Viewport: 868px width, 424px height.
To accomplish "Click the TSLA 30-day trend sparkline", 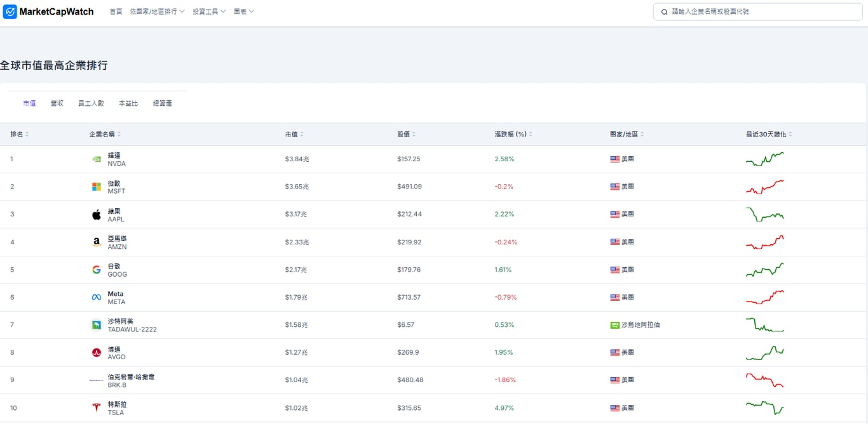I will click(765, 407).
